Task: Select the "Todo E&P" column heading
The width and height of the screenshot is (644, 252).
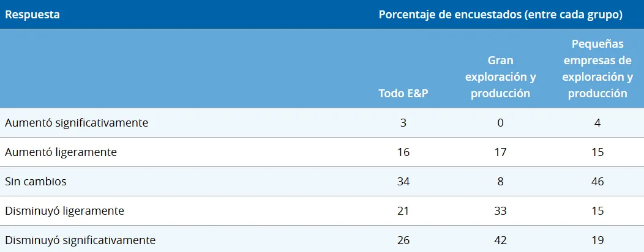Action: [x=403, y=94]
